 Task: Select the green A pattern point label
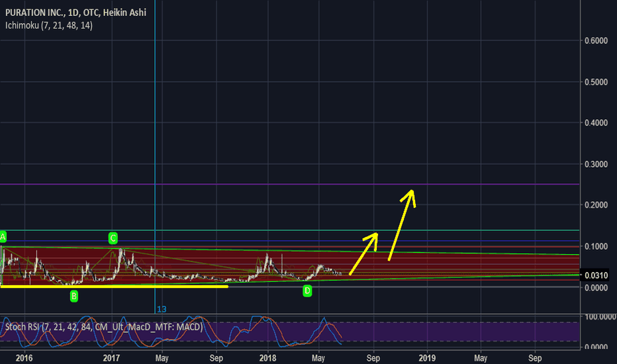click(3, 237)
